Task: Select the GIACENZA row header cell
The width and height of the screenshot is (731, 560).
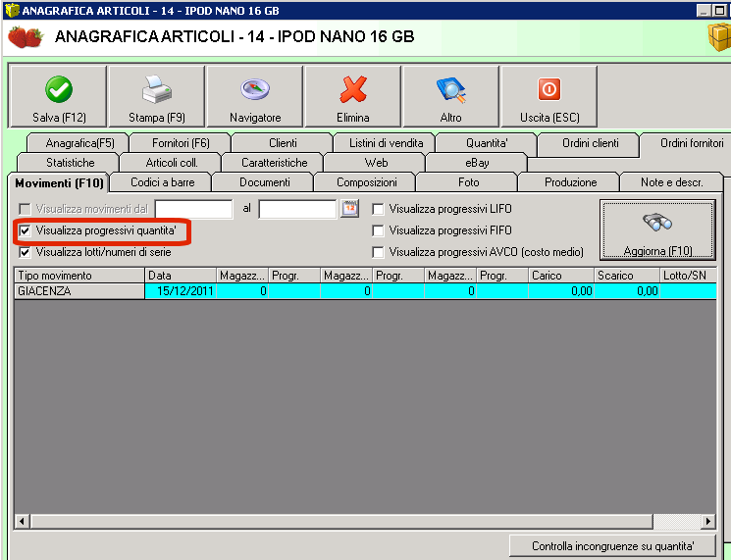Action: click(x=79, y=291)
